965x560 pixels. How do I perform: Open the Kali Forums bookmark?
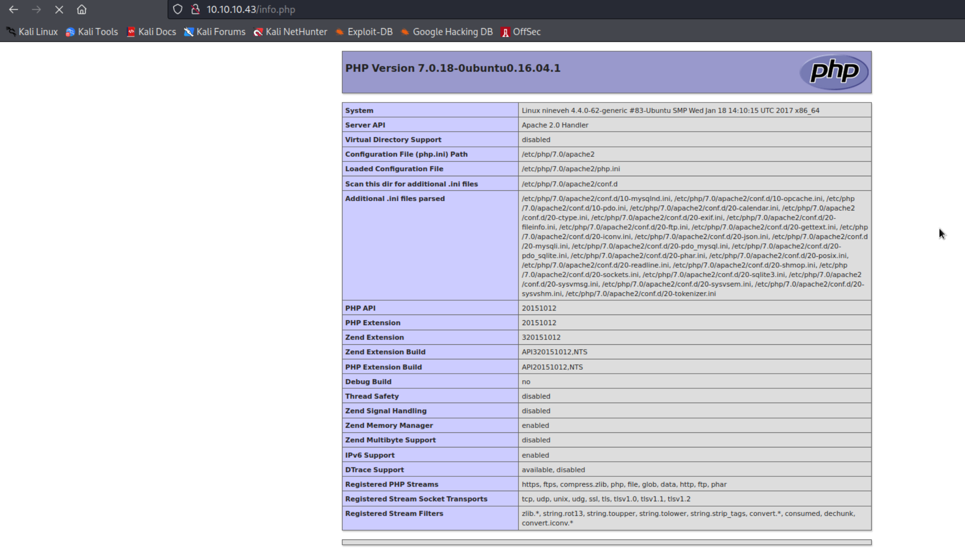214,32
